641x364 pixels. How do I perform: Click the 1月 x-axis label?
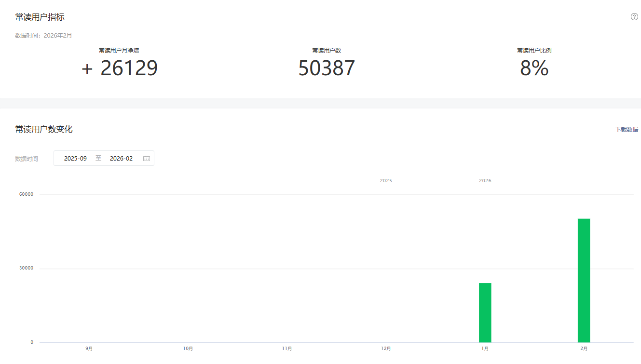485,349
